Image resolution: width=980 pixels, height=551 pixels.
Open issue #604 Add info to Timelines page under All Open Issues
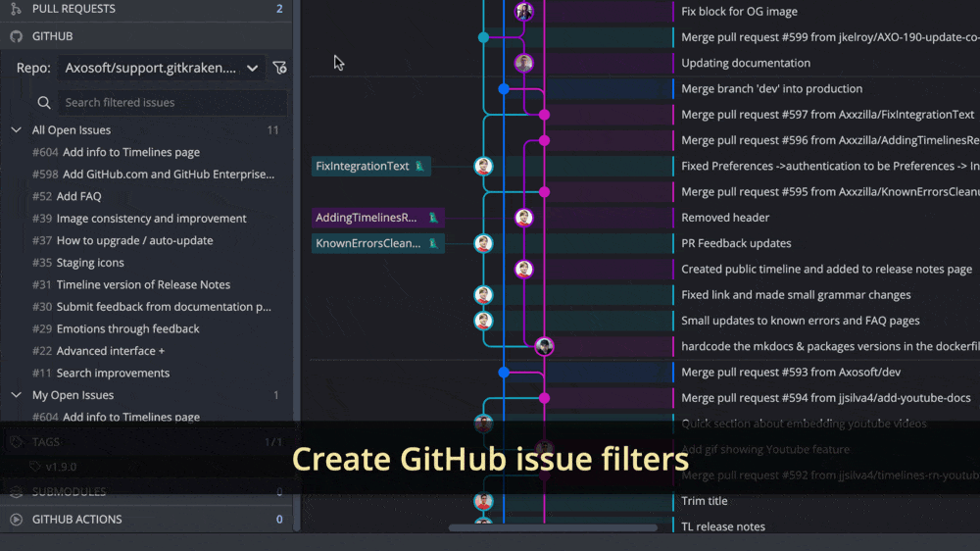tap(117, 152)
